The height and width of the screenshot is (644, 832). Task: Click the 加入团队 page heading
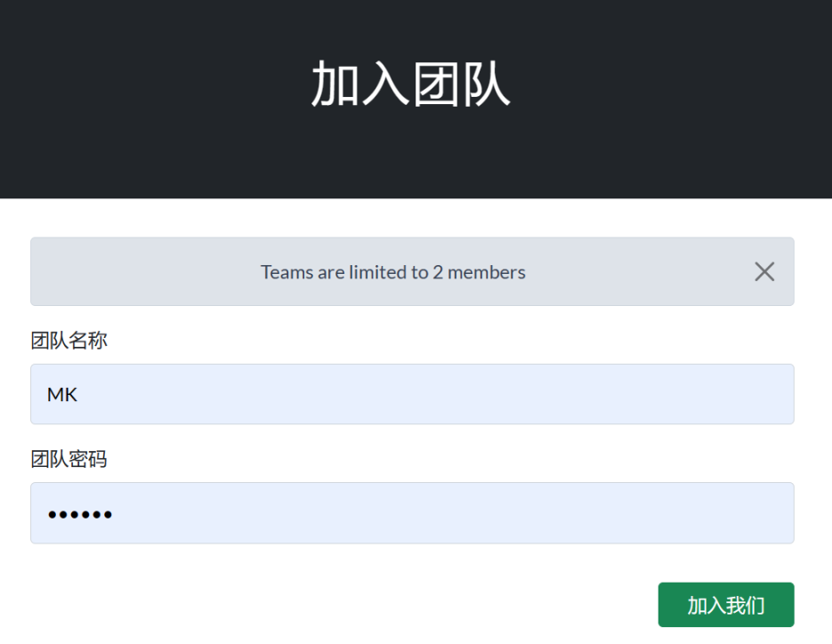pos(410,85)
